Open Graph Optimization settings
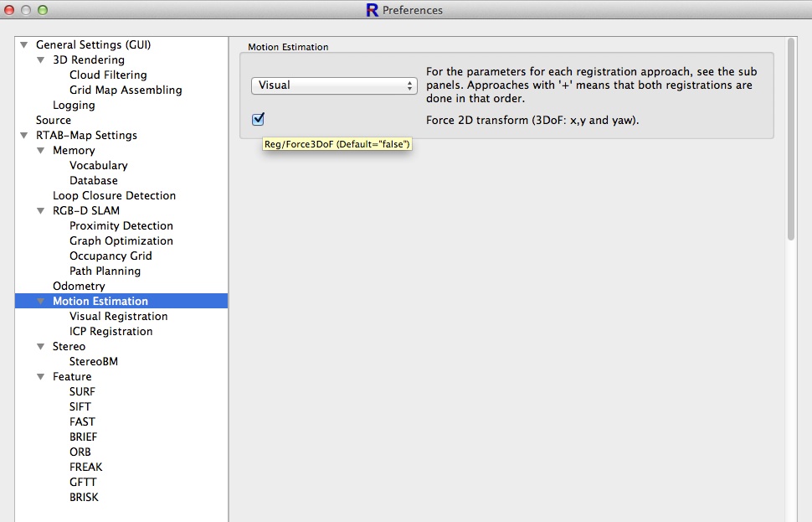 click(121, 241)
